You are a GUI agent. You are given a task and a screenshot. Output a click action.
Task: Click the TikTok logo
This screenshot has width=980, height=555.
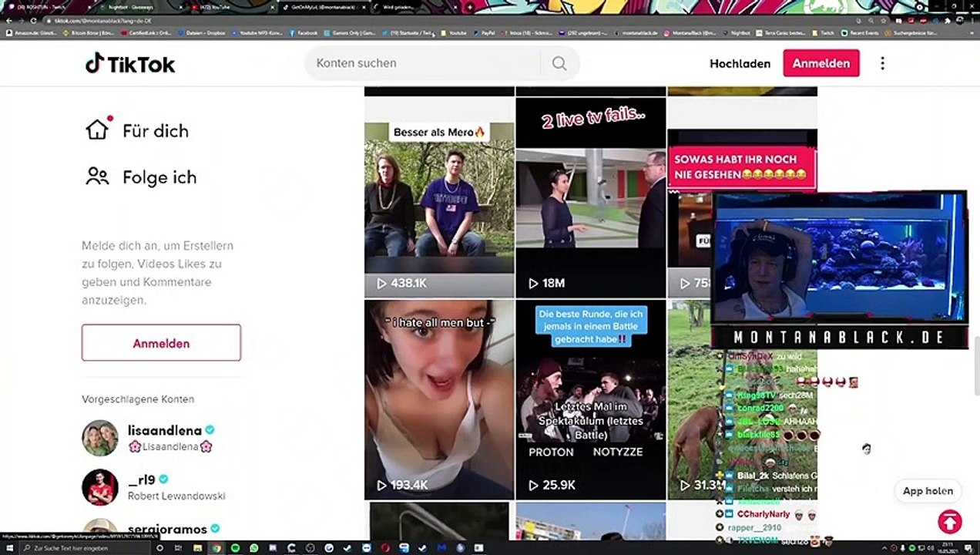click(130, 63)
